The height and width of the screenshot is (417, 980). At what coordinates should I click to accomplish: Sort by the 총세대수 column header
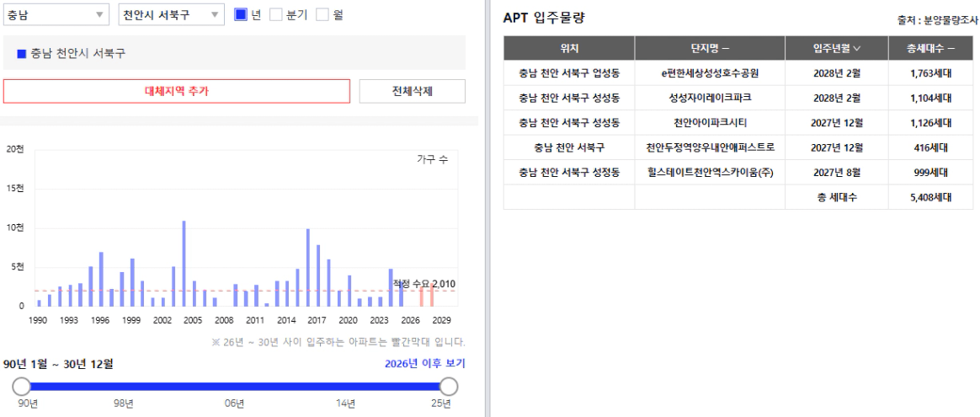pos(930,48)
